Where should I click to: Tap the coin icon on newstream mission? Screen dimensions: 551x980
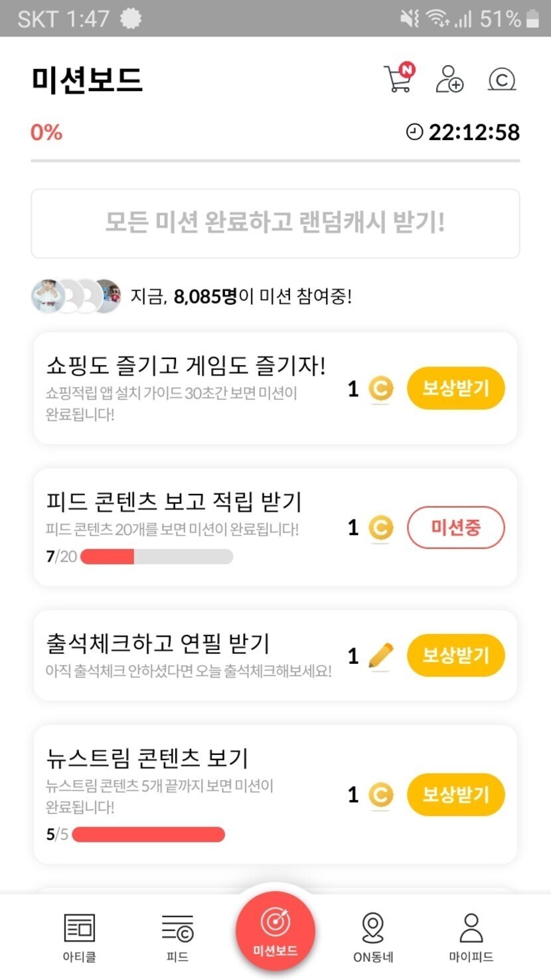[x=380, y=795]
